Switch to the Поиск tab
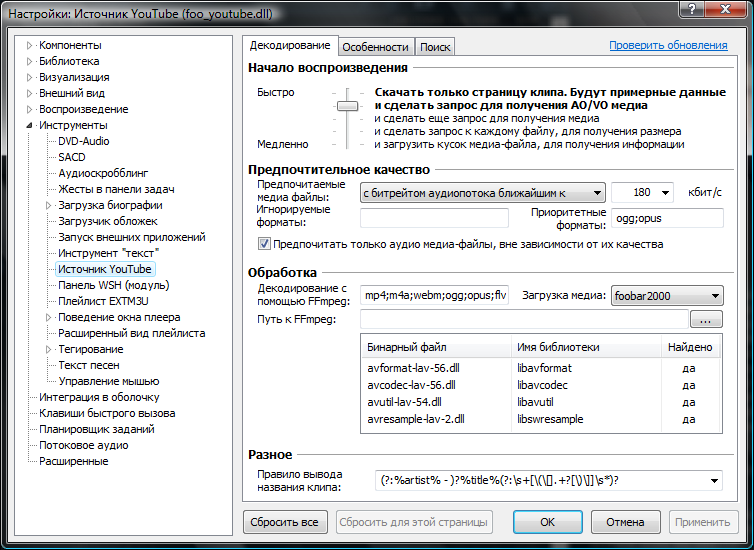The width and height of the screenshot is (754, 550). coord(435,47)
